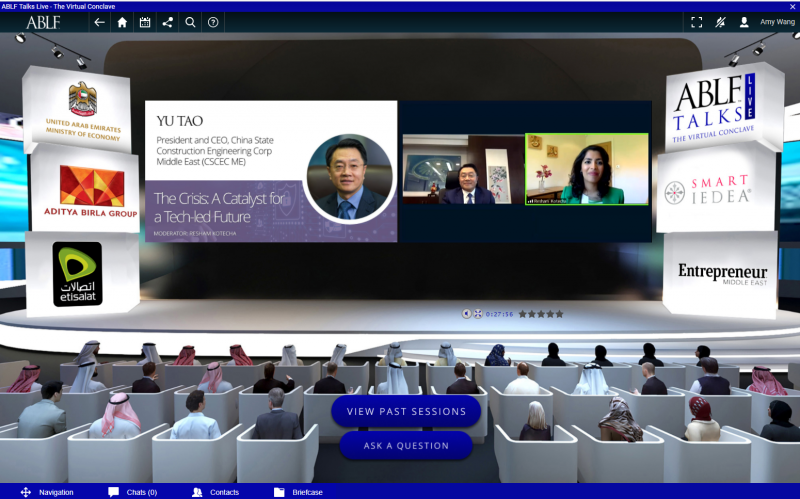800x499 pixels.
Task: Enter full screen mode via toolbar icon
Action: click(696, 22)
